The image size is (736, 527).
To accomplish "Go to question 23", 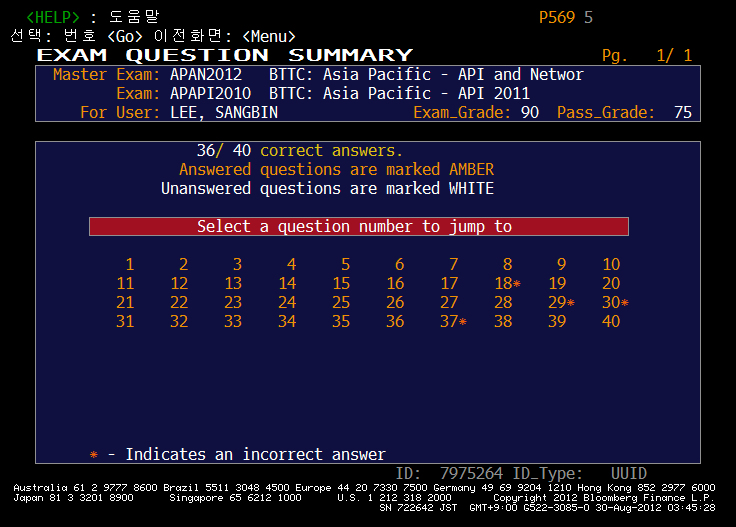I will coord(233,303).
